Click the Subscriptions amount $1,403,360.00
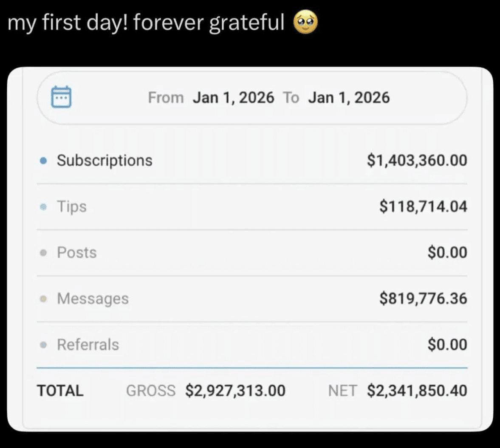 tap(417, 161)
